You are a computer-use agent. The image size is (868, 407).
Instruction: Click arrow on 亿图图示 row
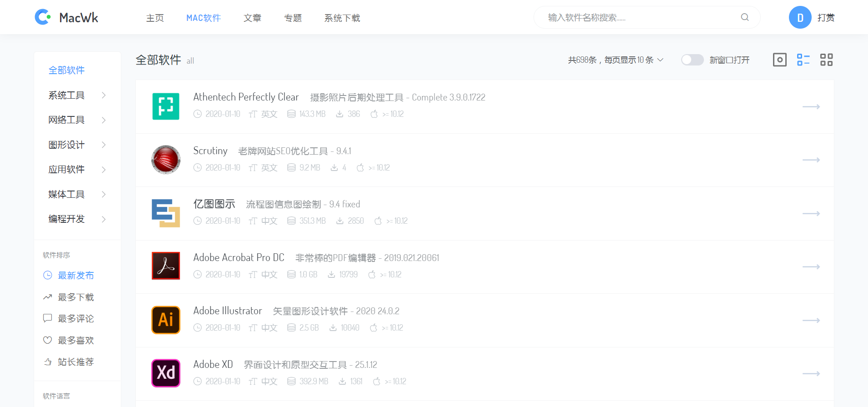[811, 213]
